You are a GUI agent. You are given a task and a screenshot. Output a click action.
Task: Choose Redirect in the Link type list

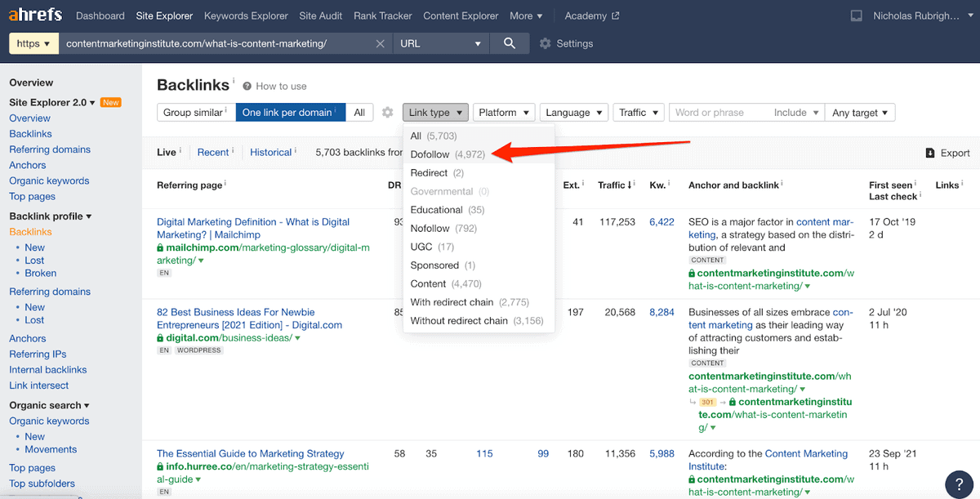point(479,172)
